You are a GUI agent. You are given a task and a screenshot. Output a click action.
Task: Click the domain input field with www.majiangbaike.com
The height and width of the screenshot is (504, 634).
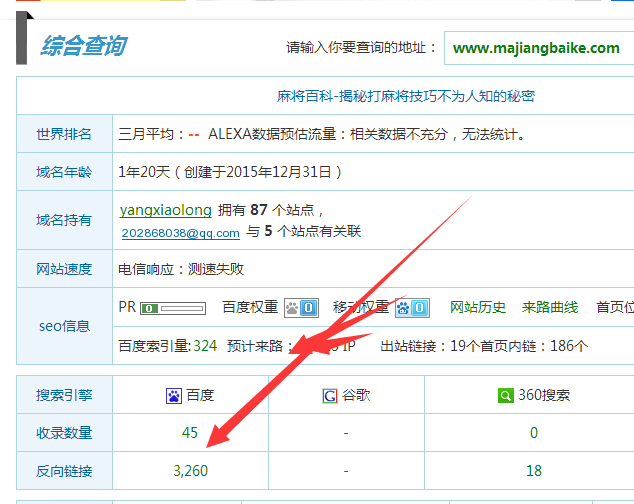pyautogui.click(x=536, y=48)
